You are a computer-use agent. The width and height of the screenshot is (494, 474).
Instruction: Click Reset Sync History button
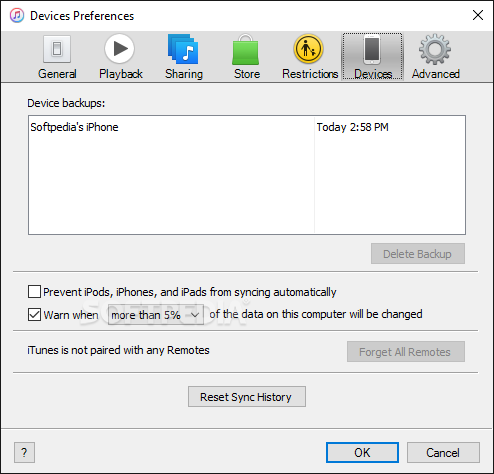pyautogui.click(x=247, y=397)
